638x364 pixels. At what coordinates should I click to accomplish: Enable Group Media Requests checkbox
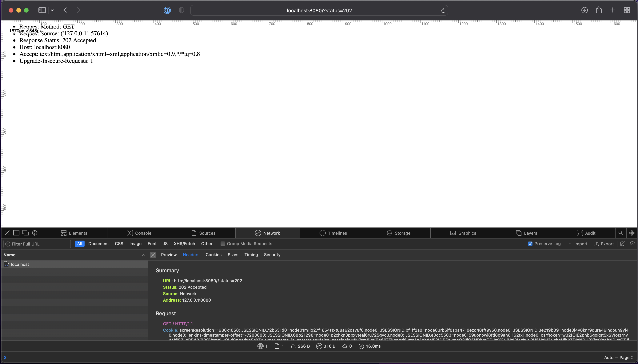(222, 244)
